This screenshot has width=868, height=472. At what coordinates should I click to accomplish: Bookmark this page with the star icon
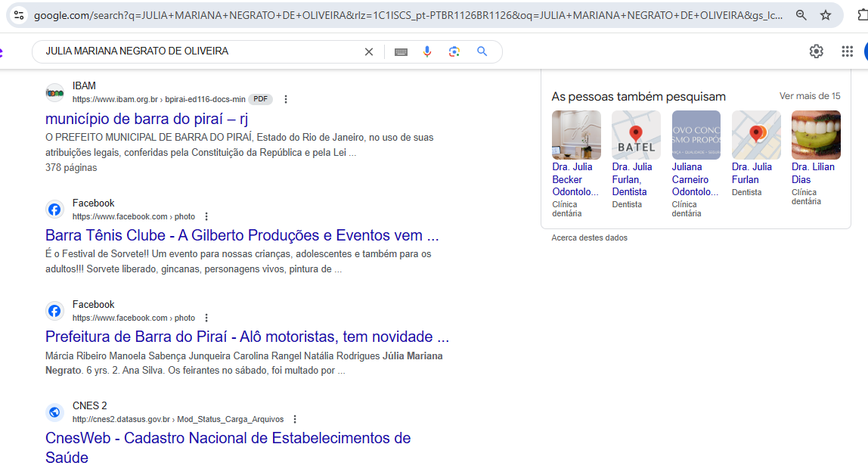coord(826,15)
